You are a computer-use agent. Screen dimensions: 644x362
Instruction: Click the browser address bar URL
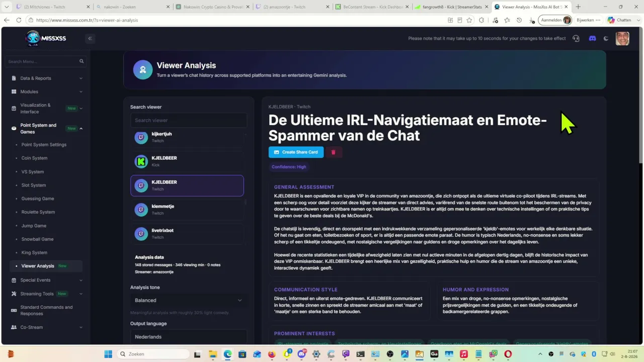tap(87, 20)
